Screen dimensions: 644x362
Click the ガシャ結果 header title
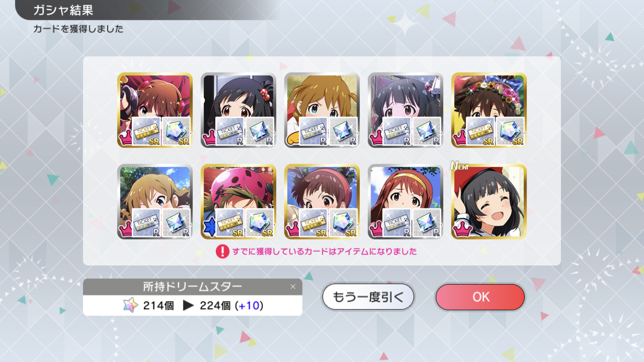63,10
